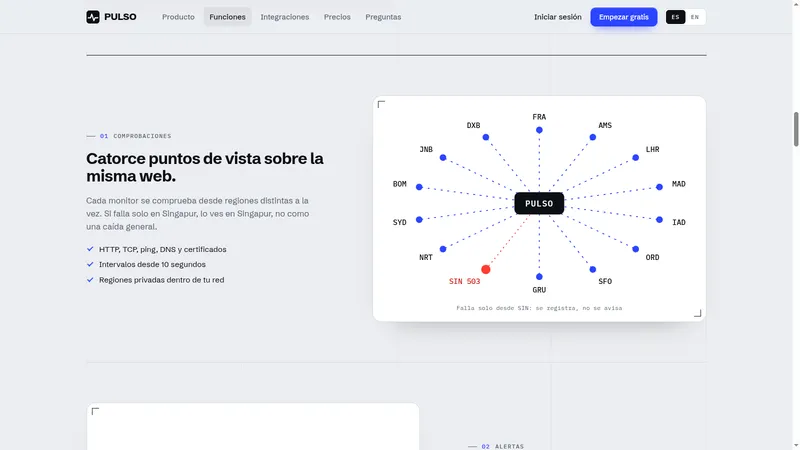Switch language to EN
The width and height of the screenshot is (800, 450).
(x=695, y=17)
